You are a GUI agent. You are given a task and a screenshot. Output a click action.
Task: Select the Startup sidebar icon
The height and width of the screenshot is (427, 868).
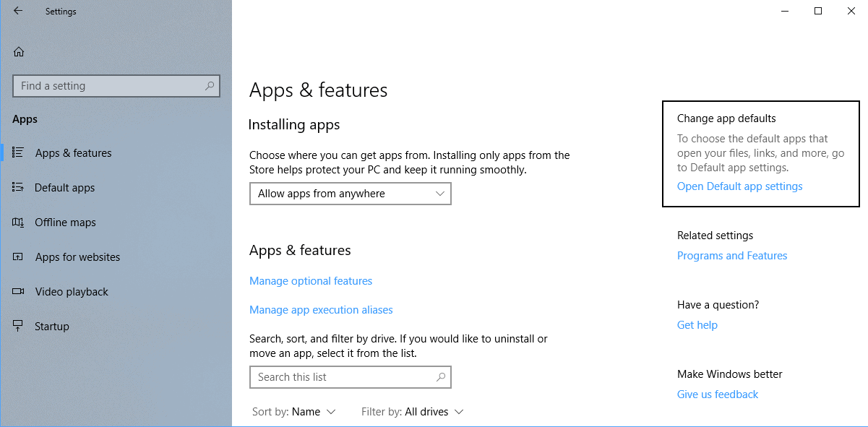point(18,326)
